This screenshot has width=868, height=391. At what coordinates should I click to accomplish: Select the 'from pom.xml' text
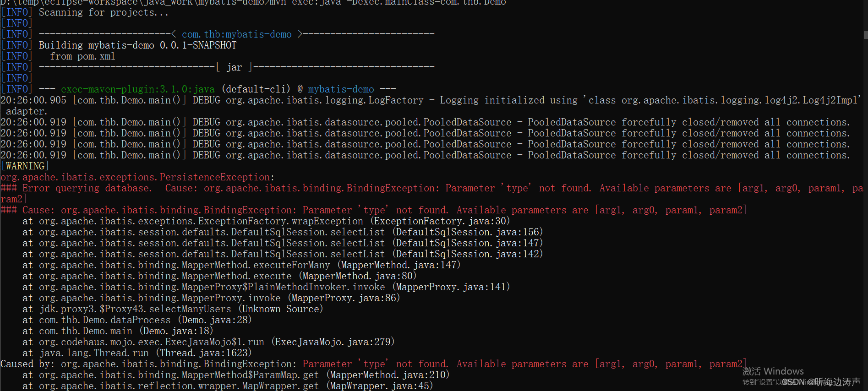point(82,56)
